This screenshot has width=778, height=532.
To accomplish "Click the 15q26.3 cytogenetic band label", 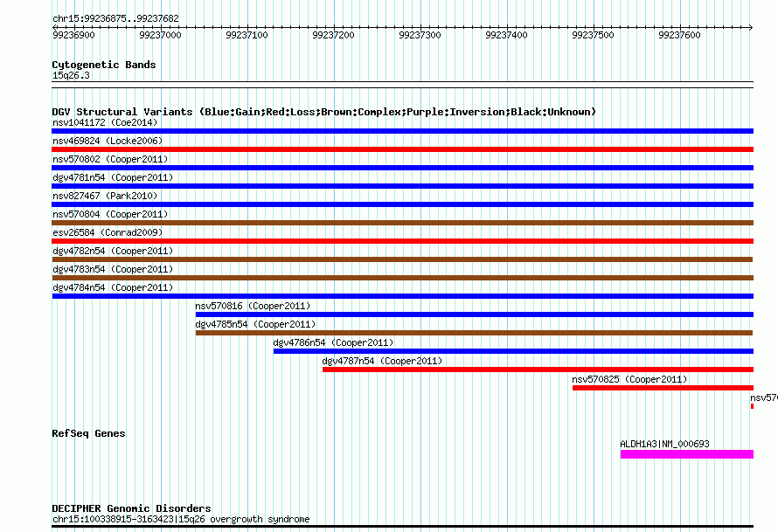I will (x=71, y=76).
